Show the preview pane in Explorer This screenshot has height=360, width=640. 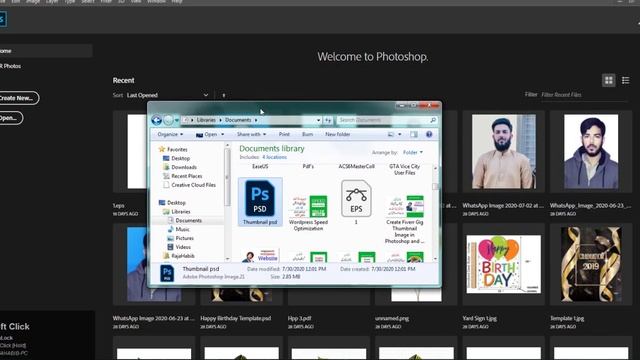pos(413,134)
